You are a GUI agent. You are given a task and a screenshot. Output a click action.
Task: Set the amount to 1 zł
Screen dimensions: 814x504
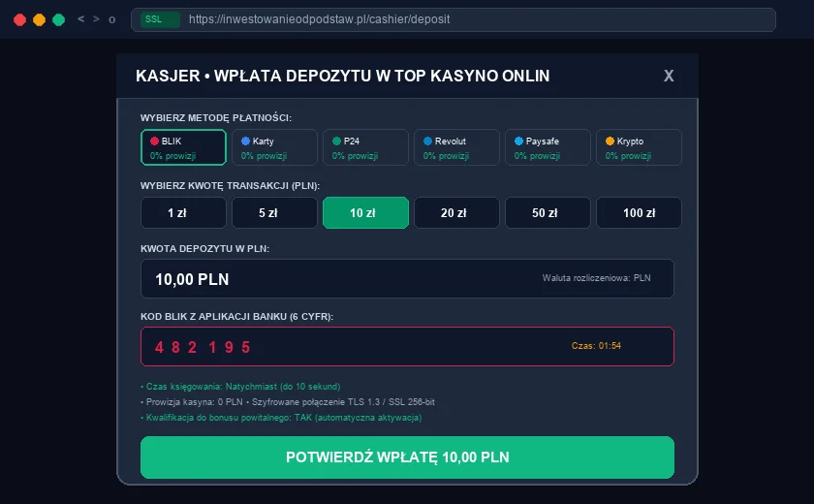[183, 213]
